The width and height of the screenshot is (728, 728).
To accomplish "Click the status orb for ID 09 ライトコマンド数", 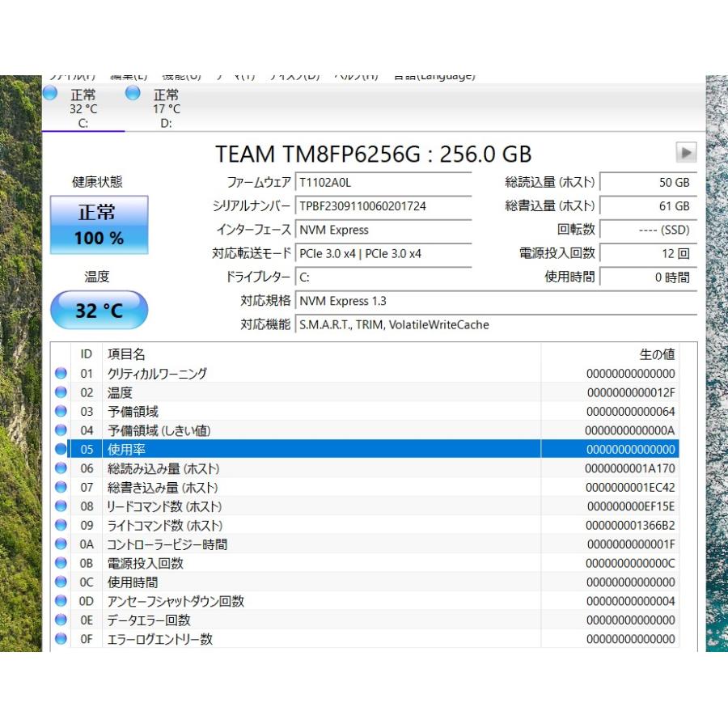I will point(61,525).
